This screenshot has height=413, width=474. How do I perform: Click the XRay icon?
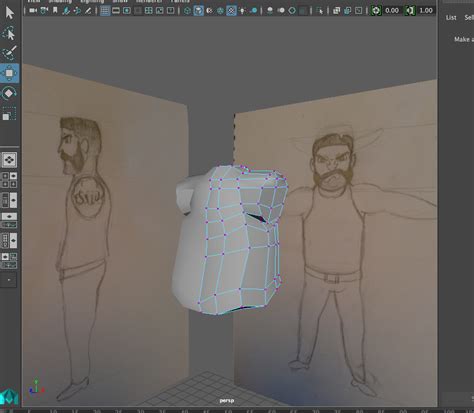[336, 11]
